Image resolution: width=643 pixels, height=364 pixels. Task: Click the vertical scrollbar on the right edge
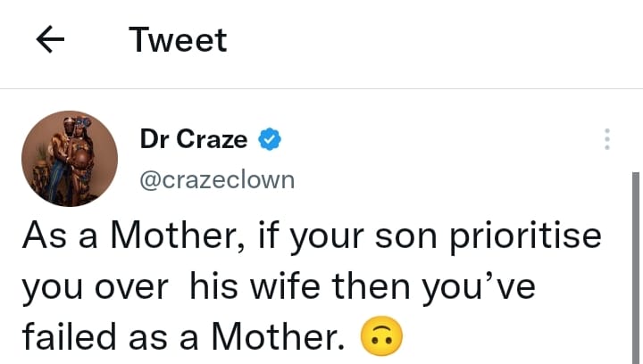pyautogui.click(x=635, y=268)
